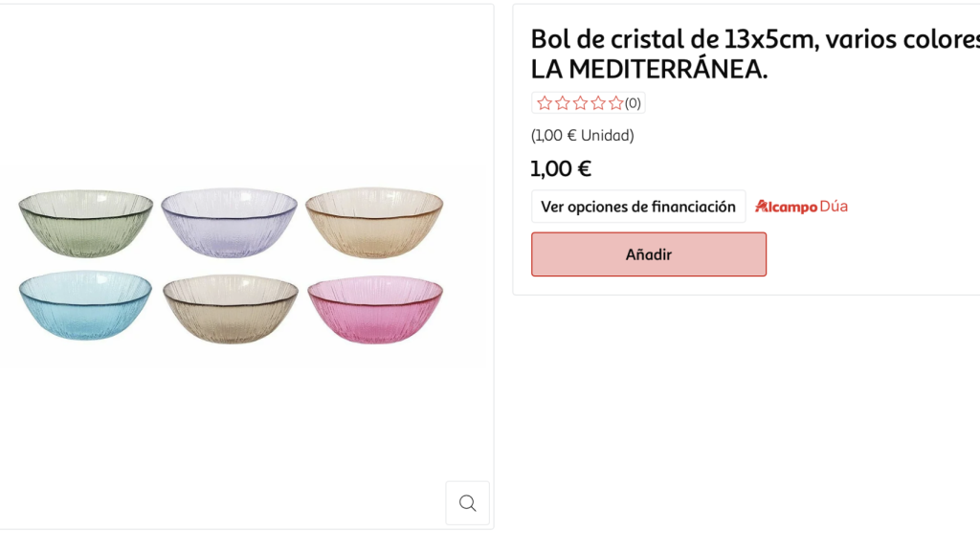Click the Añadir button
This screenshot has height=551, width=980.
[648, 253]
